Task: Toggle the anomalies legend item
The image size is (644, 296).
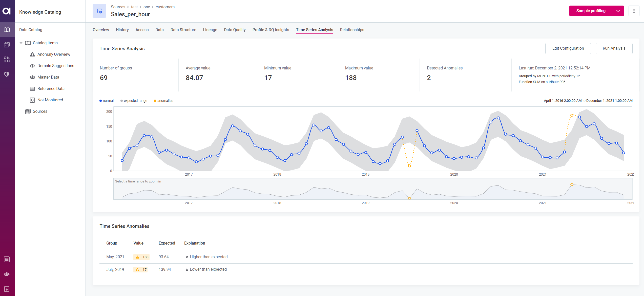Action: coord(163,101)
